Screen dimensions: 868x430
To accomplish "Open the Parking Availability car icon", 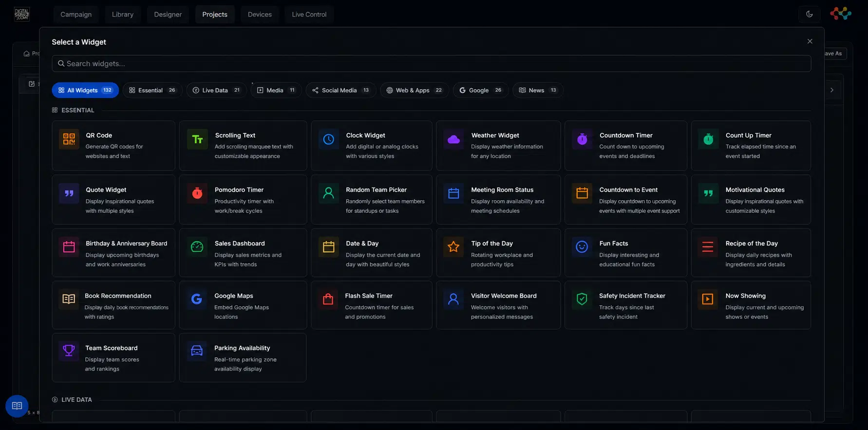I will tap(197, 351).
